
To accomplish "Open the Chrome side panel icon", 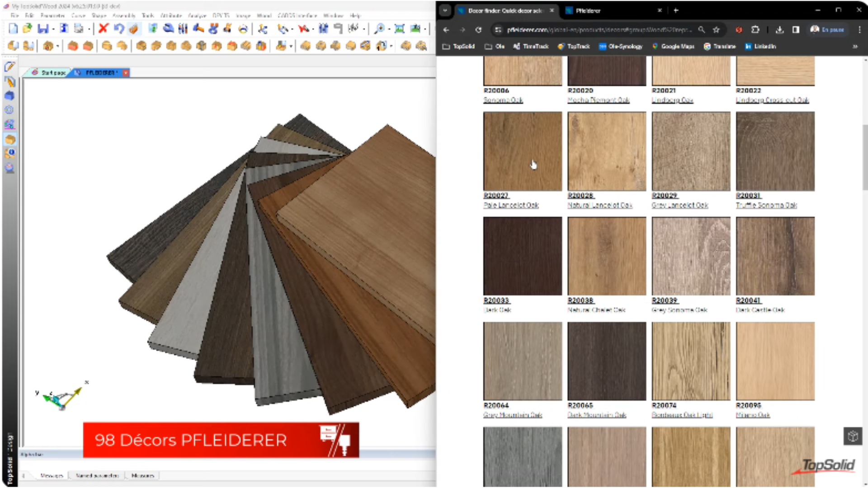I will [x=796, y=30].
